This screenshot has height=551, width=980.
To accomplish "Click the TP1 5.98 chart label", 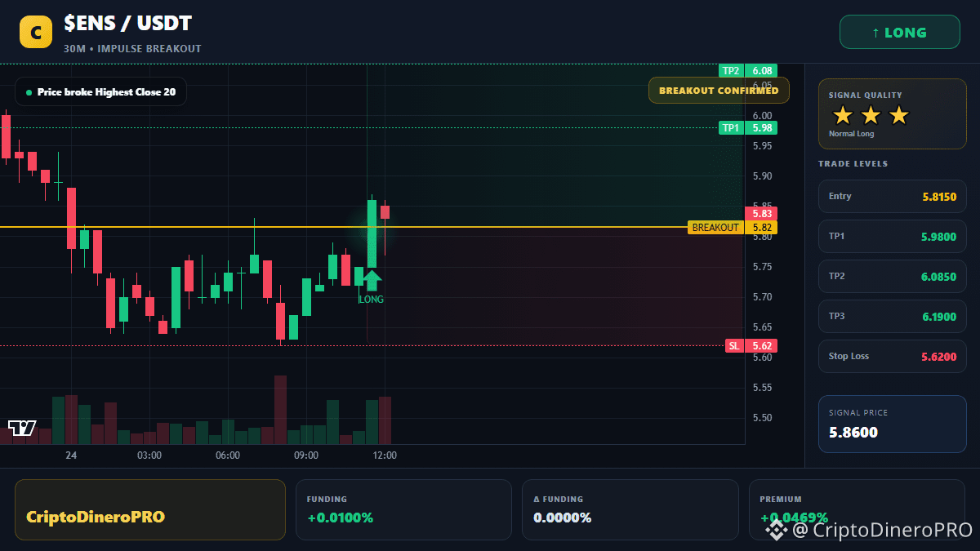I will pos(747,128).
